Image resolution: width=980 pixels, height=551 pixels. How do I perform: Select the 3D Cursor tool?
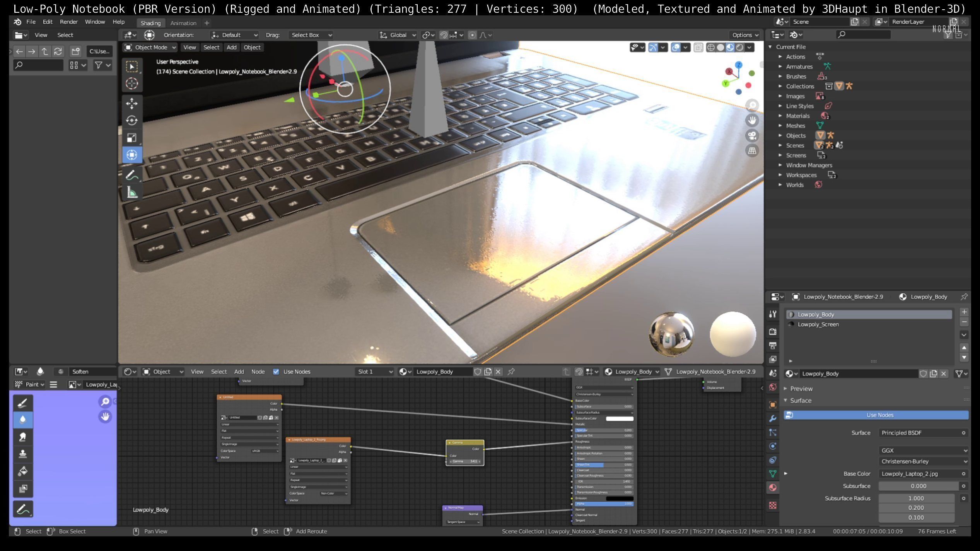pyautogui.click(x=131, y=84)
